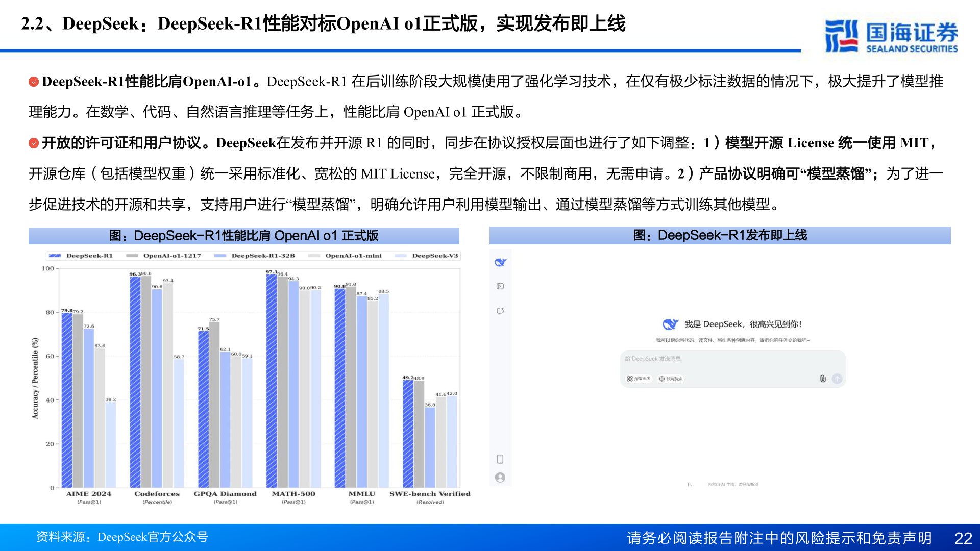Click the chart title 'DeepSeek-R1性能比肩 OpenAI o1 正式版'
The width and height of the screenshot is (980, 551).
point(243,236)
